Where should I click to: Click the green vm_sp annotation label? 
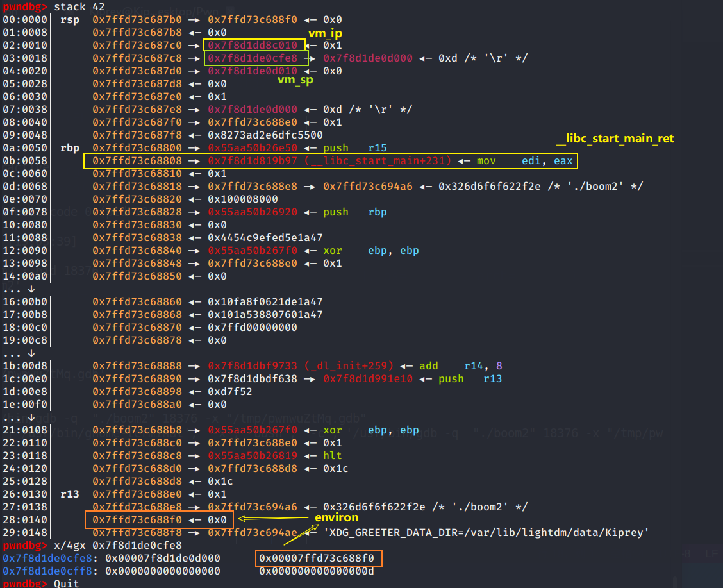295,81
